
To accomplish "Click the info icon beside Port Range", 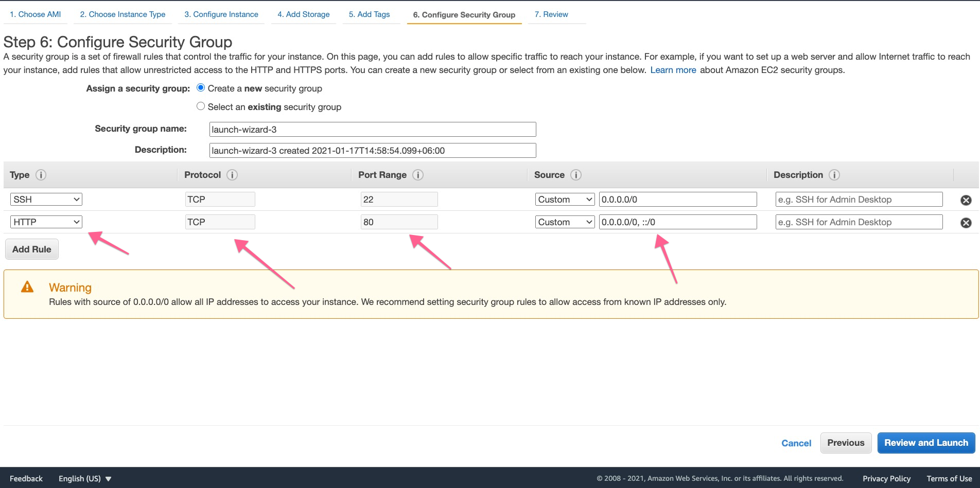I will click(x=418, y=175).
